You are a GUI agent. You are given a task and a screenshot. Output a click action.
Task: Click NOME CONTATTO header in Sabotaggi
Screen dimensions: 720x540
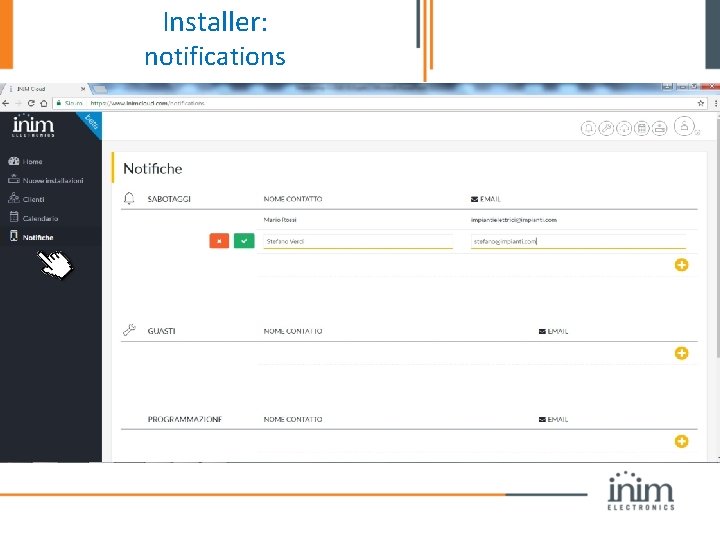point(293,199)
